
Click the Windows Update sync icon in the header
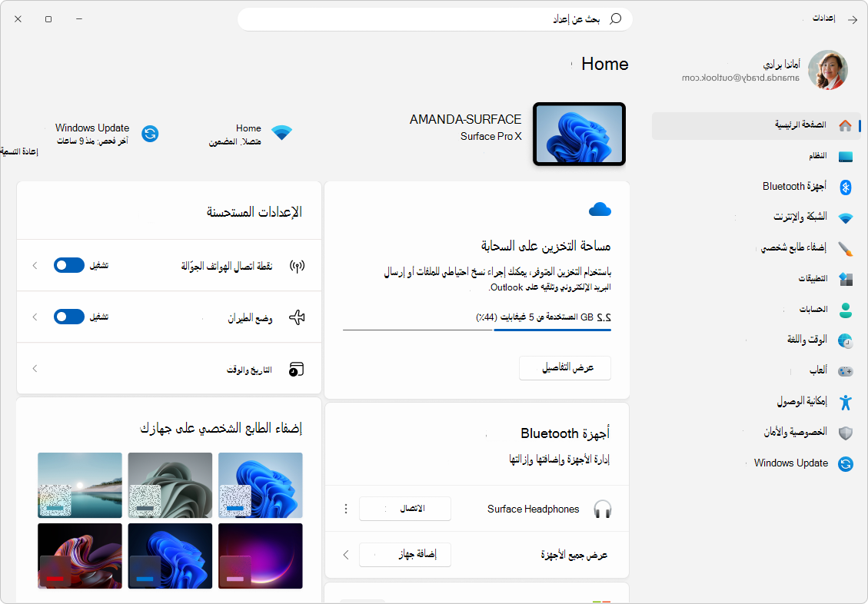coord(150,133)
